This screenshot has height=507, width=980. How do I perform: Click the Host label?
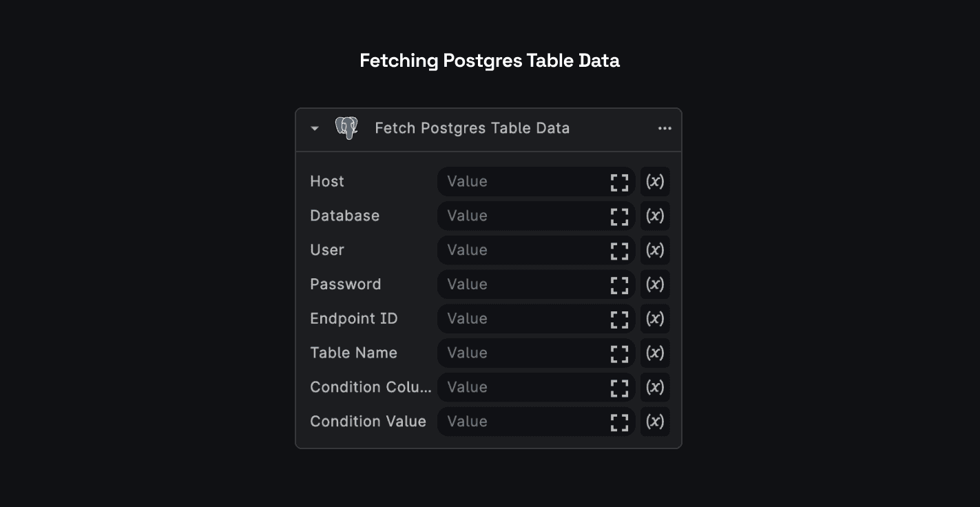[326, 181]
